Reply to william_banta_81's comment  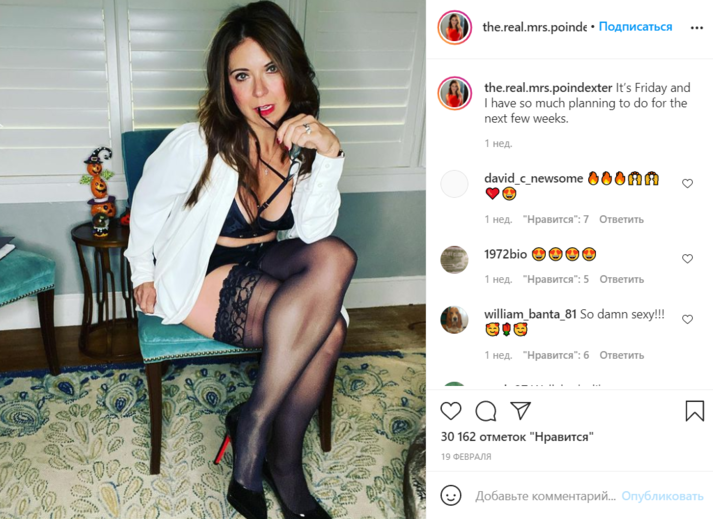pyautogui.click(x=621, y=355)
